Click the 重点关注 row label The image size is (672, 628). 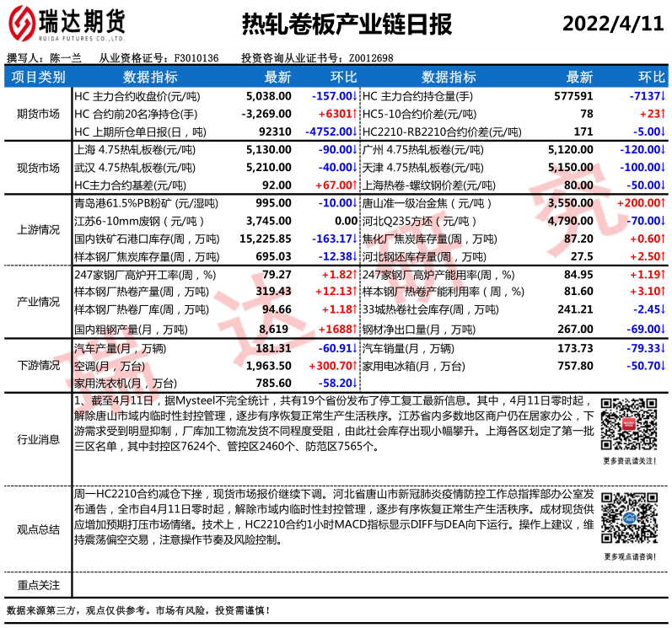tap(38, 585)
